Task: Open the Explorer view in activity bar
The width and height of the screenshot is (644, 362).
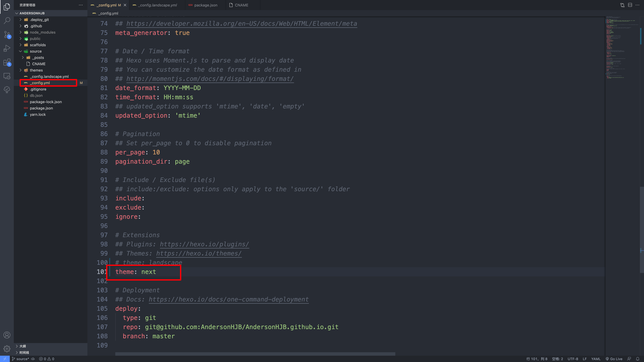Action: coord(7,7)
